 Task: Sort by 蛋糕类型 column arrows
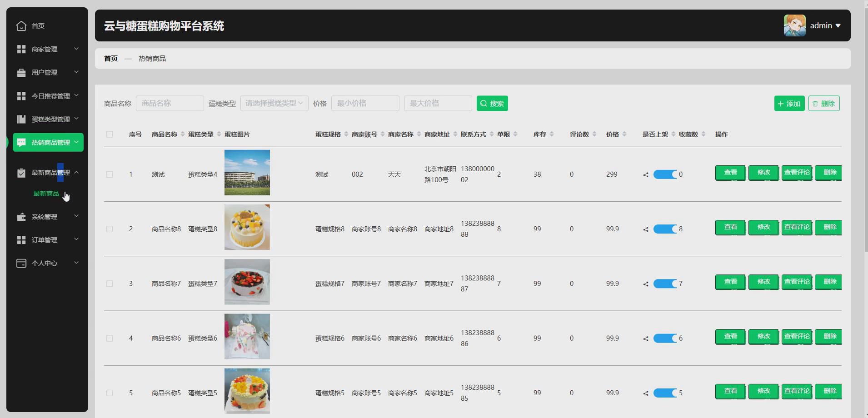[219, 134]
